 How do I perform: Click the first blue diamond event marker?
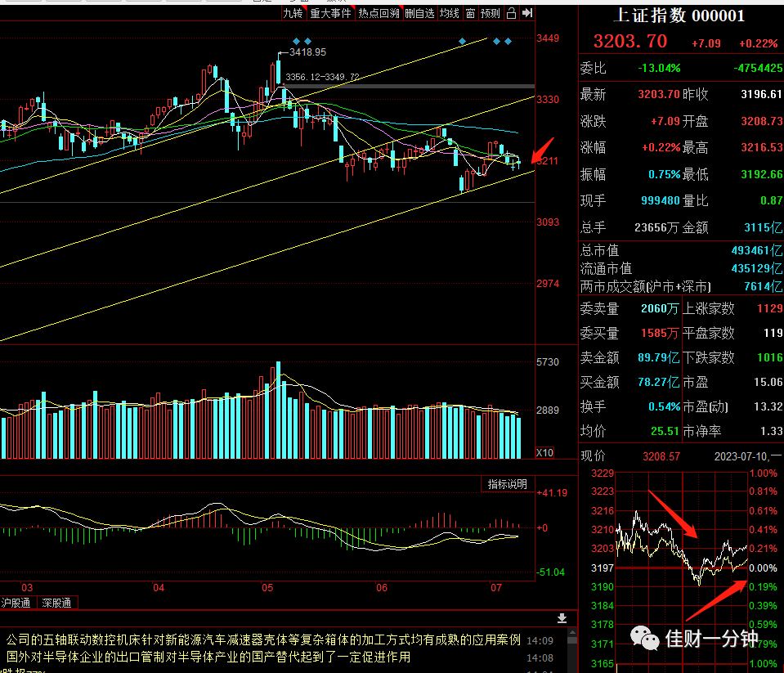click(x=297, y=41)
